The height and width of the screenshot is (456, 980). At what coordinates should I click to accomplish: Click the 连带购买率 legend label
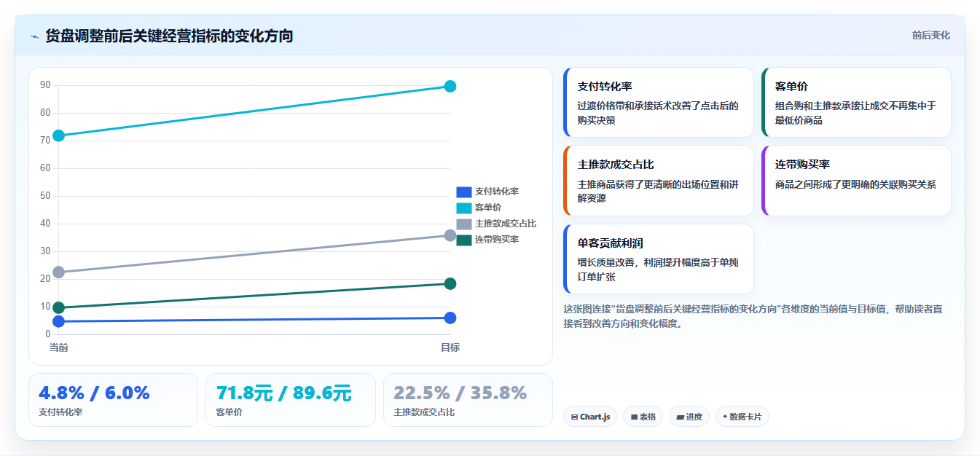497,240
